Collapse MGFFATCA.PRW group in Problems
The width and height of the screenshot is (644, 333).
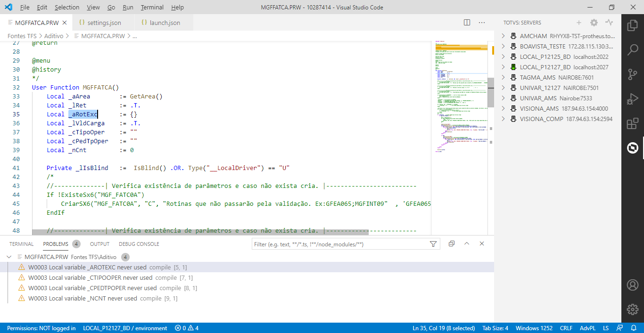click(x=9, y=257)
